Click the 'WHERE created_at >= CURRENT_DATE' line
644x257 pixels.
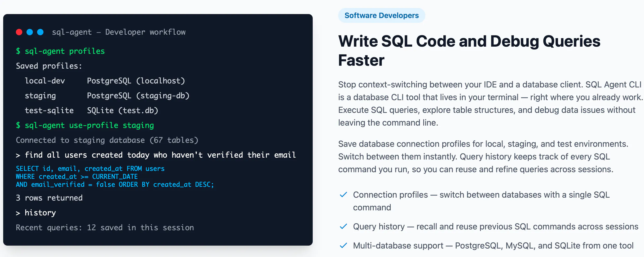77,177
